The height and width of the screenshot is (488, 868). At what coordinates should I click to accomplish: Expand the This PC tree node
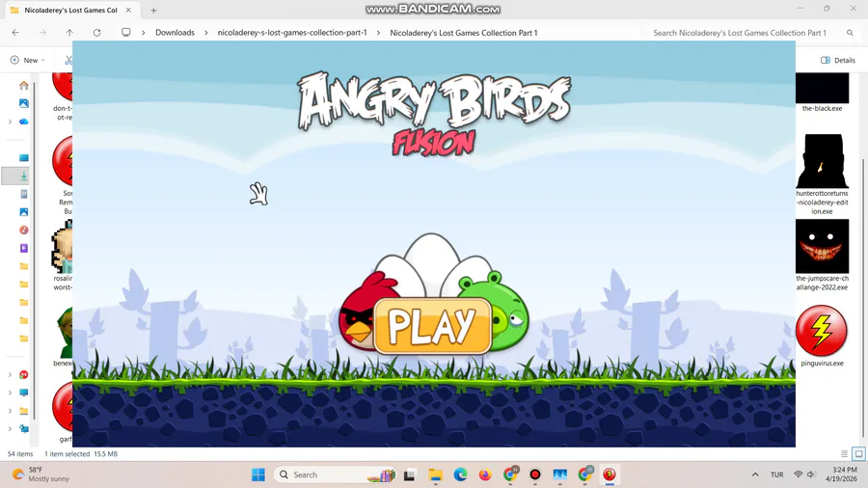(10, 393)
